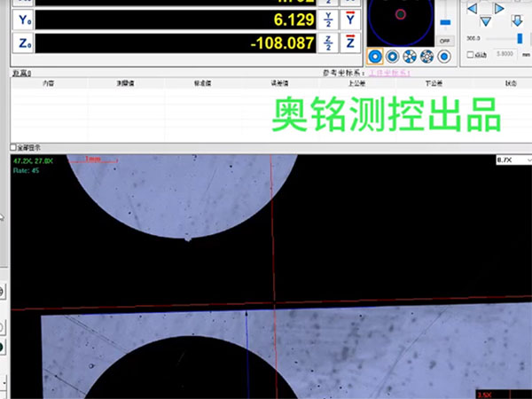
Task: Select the four-segment ring light icon
Action: 410,57
